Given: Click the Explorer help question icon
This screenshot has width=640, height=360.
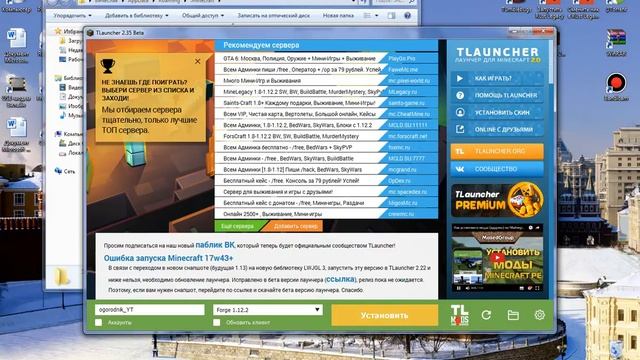Looking at the screenshot, I should point(407,16).
